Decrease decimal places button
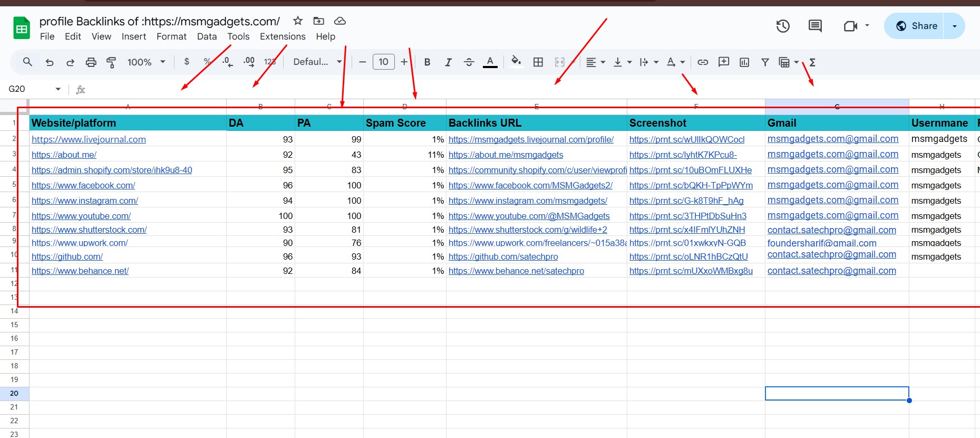Image resolution: width=980 pixels, height=438 pixels. pyautogui.click(x=228, y=62)
